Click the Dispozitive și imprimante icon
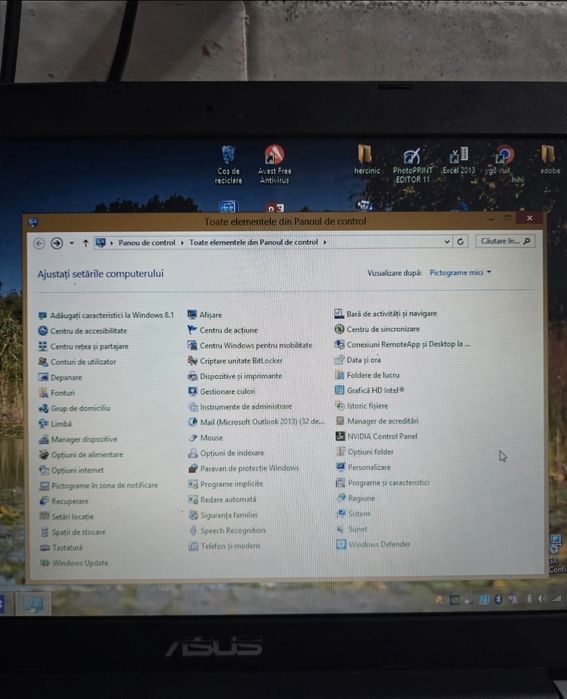This screenshot has width=567, height=699. click(193, 376)
